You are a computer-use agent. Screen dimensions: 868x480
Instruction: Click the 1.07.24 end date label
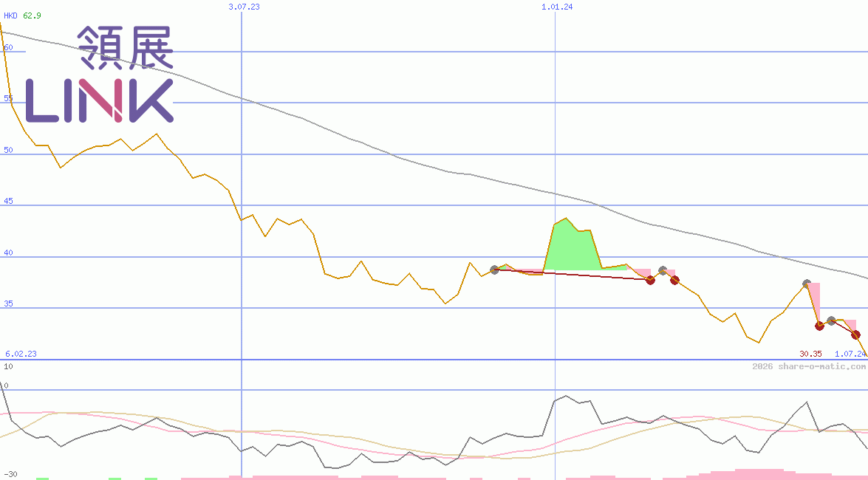click(x=850, y=354)
